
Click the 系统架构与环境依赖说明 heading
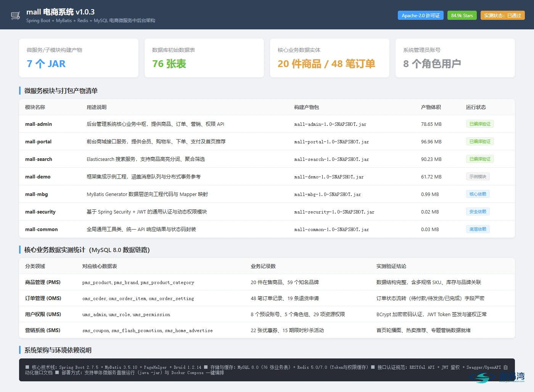[58, 350]
